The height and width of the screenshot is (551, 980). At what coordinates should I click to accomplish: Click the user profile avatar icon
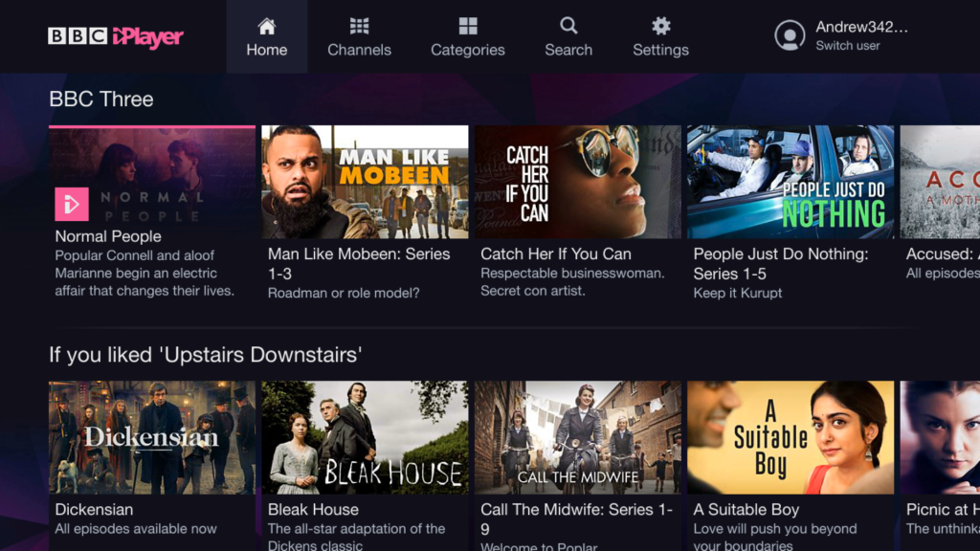click(x=790, y=35)
